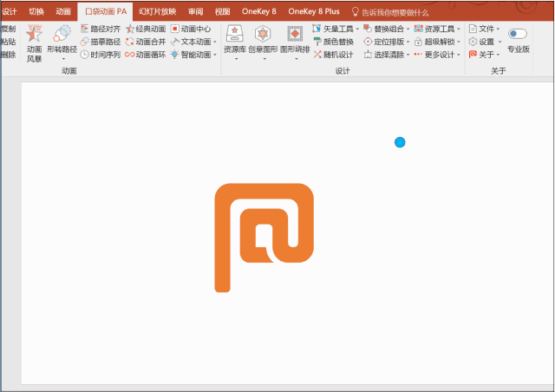
Task: Open the OneKey 8 Plus tab
Action: [x=314, y=11]
